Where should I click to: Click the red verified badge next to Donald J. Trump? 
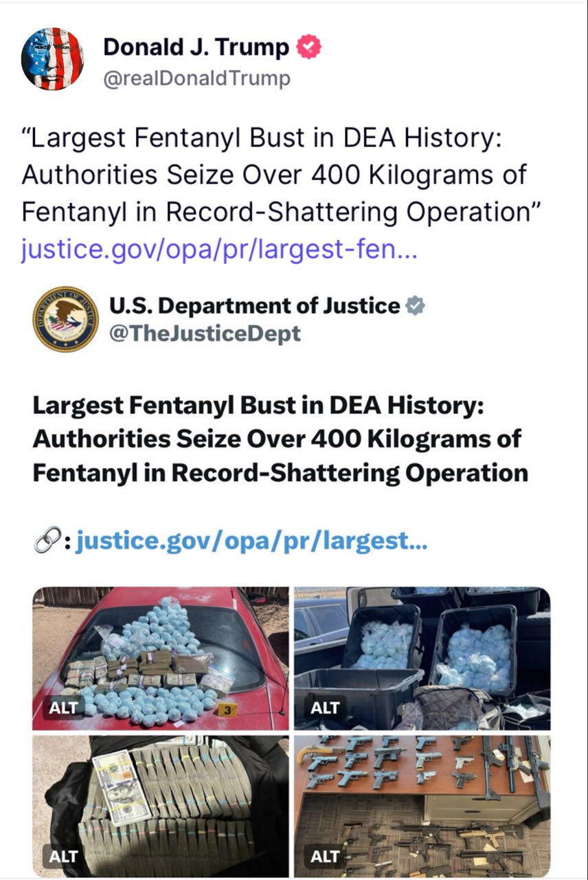(309, 47)
